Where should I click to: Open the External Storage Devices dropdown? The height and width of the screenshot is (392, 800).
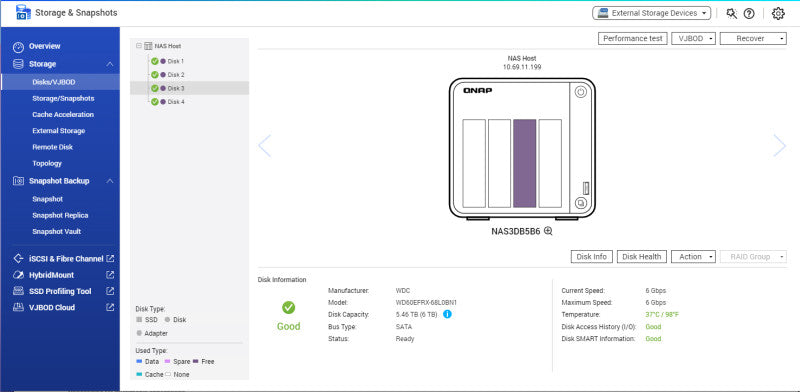coord(652,13)
